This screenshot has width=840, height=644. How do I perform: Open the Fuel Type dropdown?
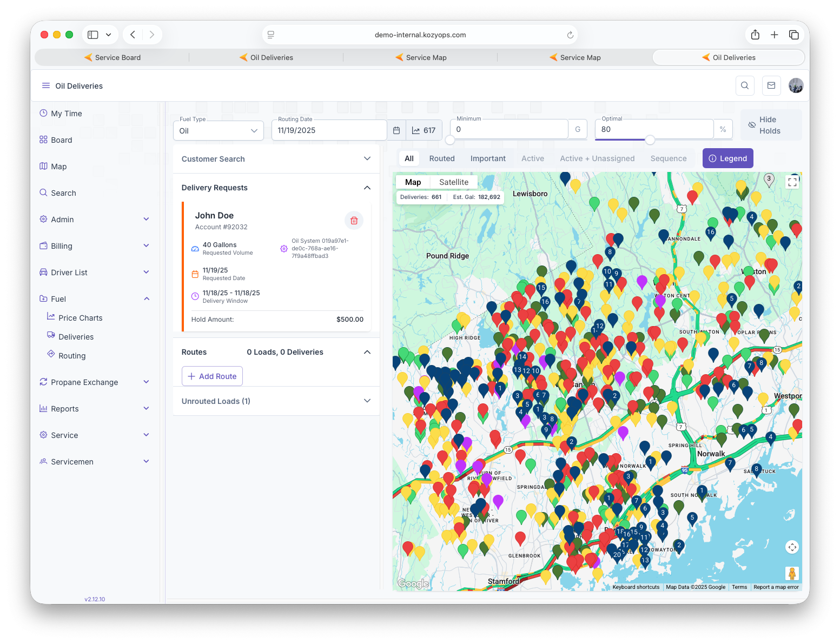219,131
